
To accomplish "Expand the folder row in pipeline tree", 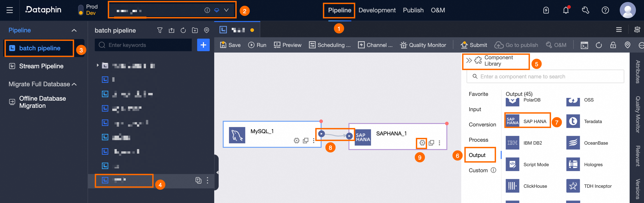I will (x=98, y=66).
